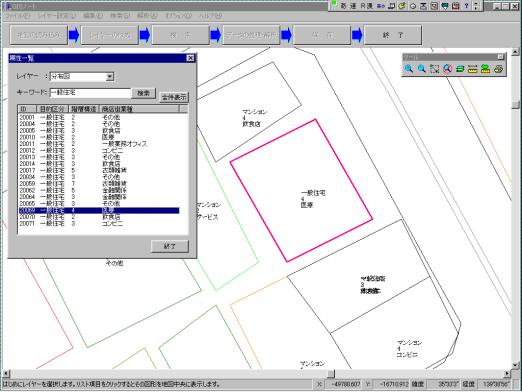Select list row with ID 20004
This screenshot has width=522, height=392.
coord(99,124)
